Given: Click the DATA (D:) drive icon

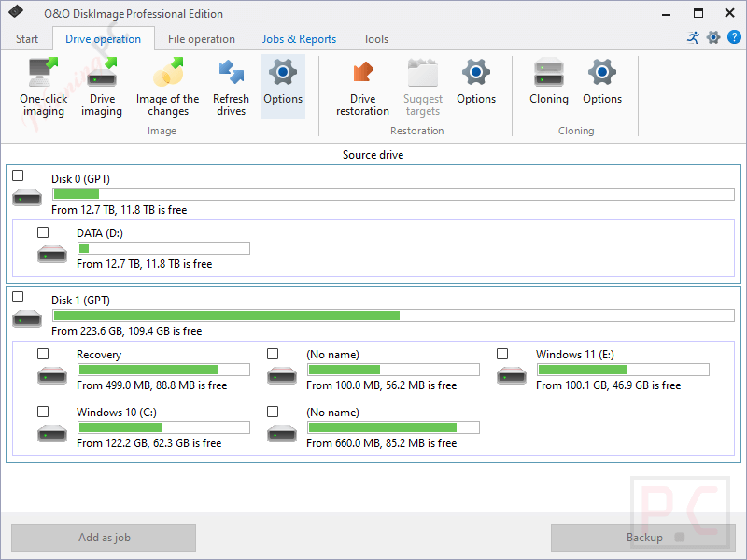Looking at the screenshot, I should click(x=52, y=254).
